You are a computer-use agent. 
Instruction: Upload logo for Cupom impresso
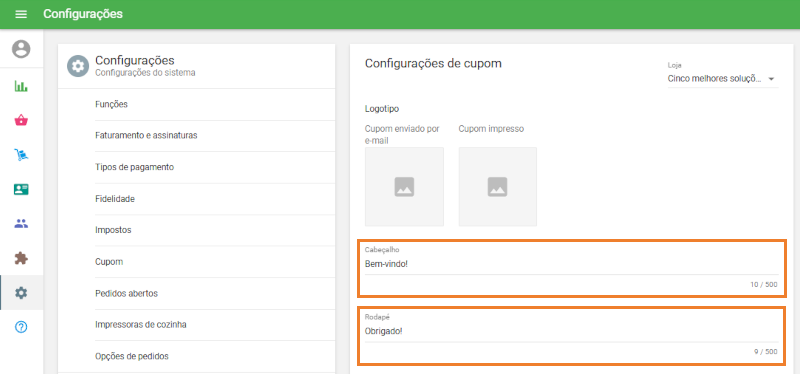(x=497, y=187)
